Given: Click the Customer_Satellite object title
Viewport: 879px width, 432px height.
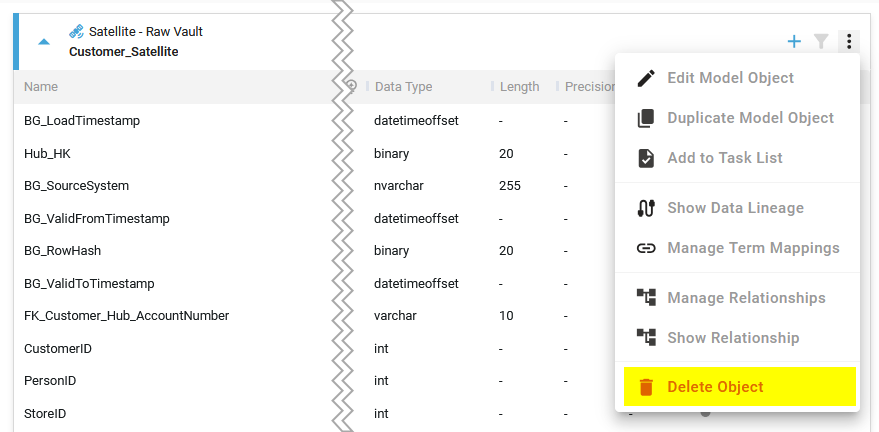Looking at the screenshot, I should click(124, 51).
